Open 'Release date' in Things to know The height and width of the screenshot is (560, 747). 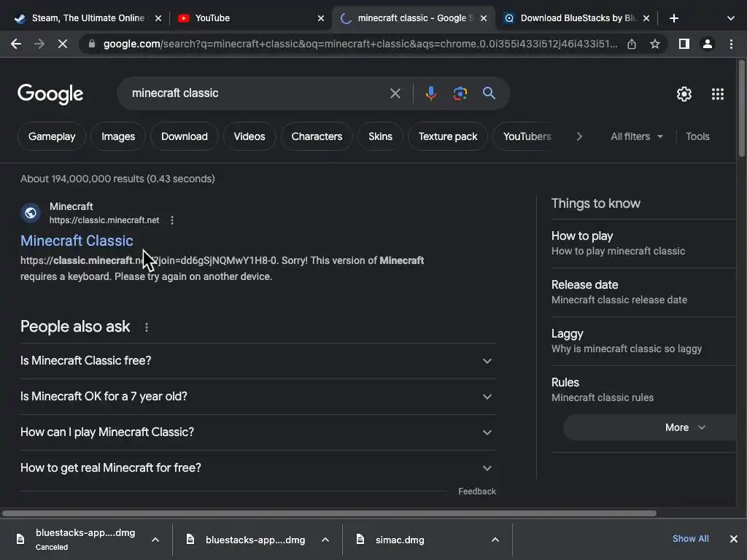(x=643, y=292)
